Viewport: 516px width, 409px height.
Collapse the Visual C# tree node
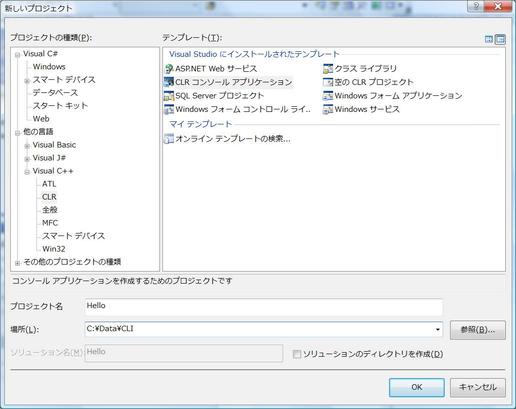[17, 55]
